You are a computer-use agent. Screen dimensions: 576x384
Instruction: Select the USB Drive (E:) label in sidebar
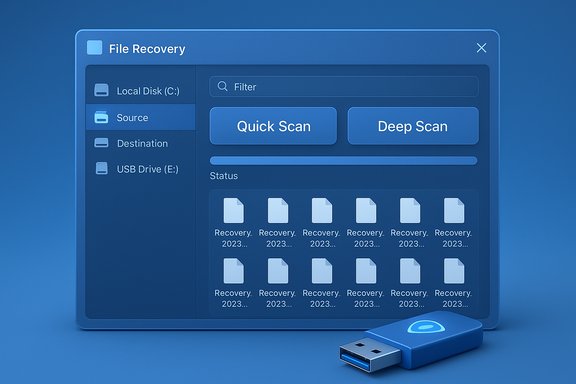click(x=148, y=169)
